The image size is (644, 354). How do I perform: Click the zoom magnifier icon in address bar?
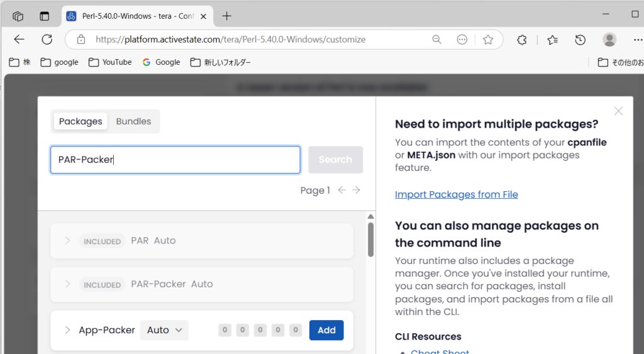point(436,40)
